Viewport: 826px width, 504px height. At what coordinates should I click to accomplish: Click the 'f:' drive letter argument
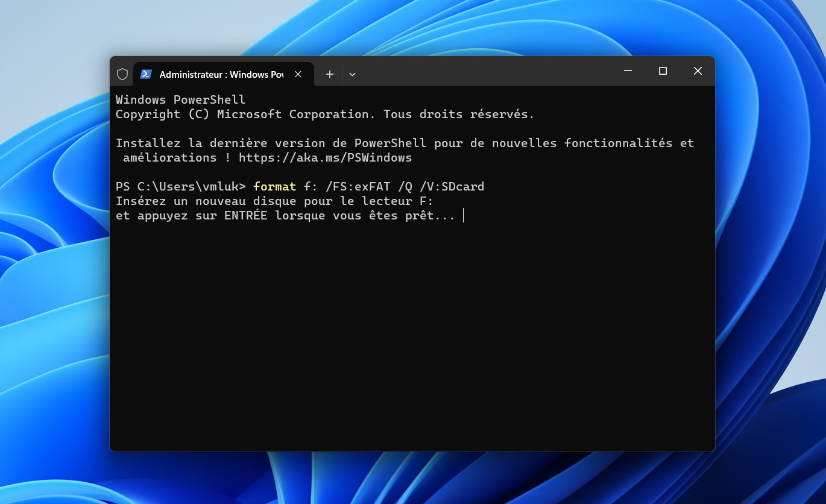pyautogui.click(x=311, y=187)
